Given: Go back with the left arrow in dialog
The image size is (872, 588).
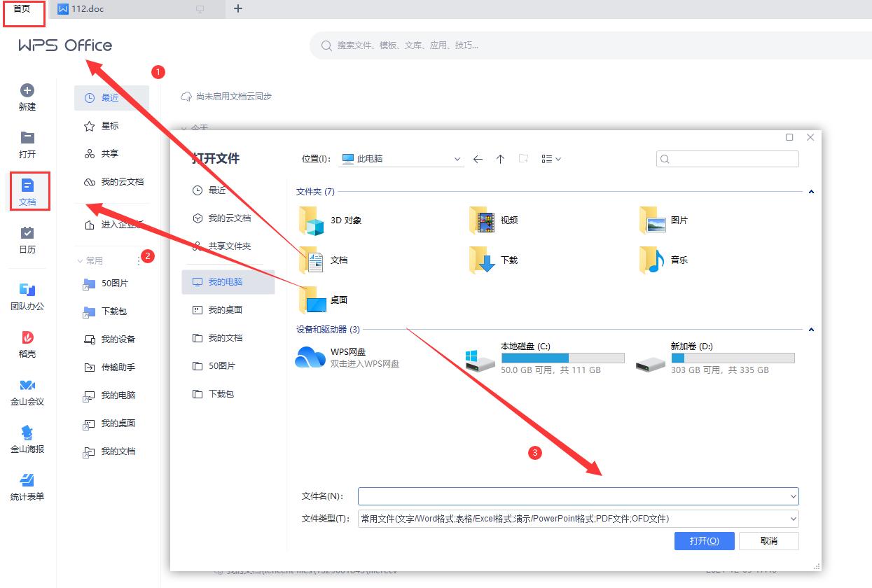Looking at the screenshot, I should click(478, 159).
